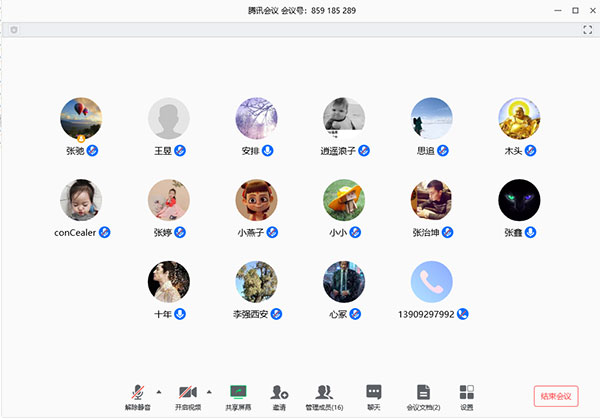Click the 解除静音 microphone icon
The width and height of the screenshot is (600, 419).
click(141, 392)
